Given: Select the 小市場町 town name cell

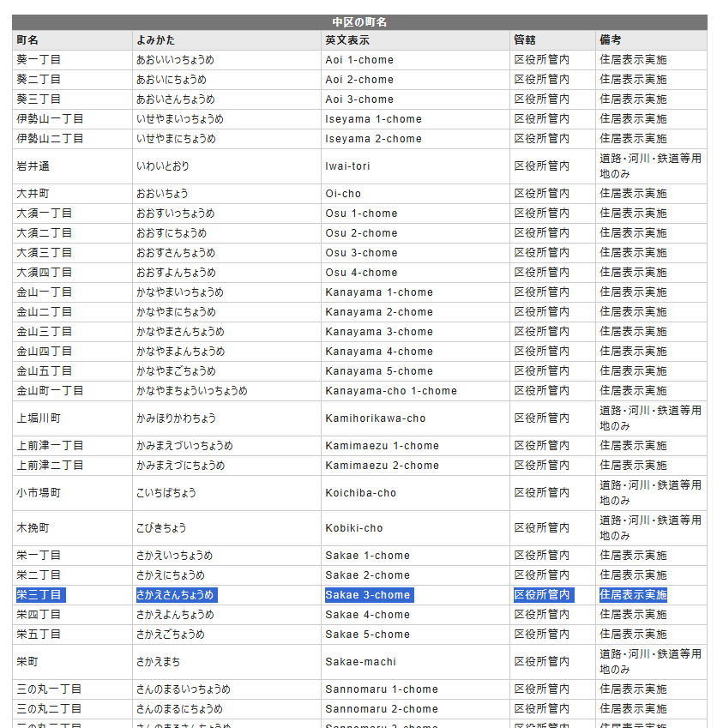Looking at the screenshot, I should 39,493.
